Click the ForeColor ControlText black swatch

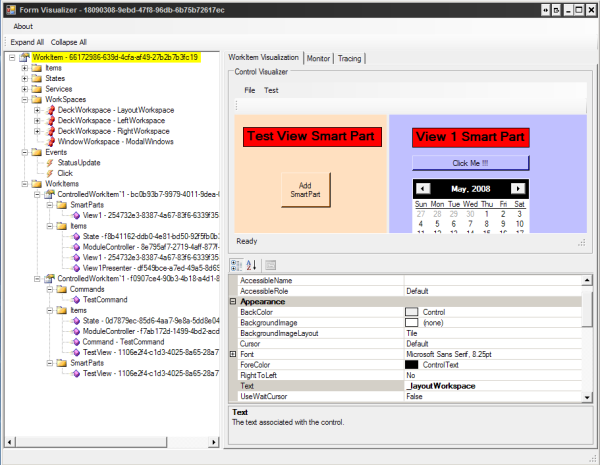pyautogui.click(x=411, y=365)
